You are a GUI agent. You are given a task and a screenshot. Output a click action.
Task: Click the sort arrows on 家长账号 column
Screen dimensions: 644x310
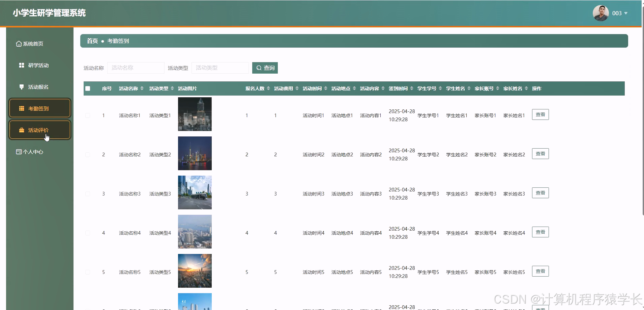498,88
